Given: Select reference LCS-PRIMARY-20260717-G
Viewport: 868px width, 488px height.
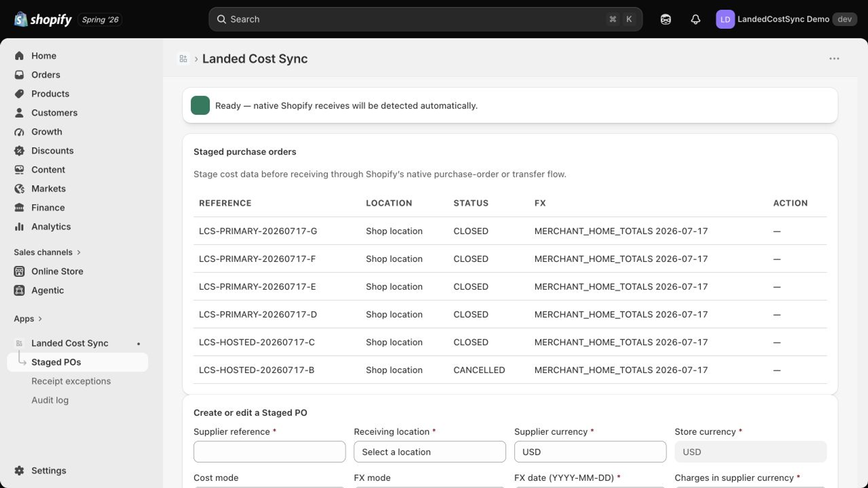Looking at the screenshot, I should pyautogui.click(x=258, y=231).
